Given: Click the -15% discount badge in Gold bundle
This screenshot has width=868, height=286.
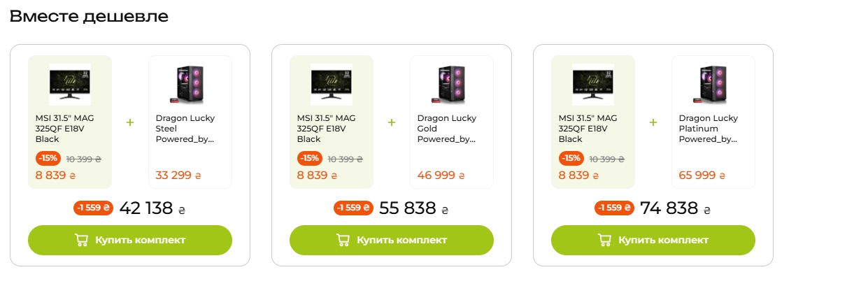Looking at the screenshot, I should click(x=311, y=158).
